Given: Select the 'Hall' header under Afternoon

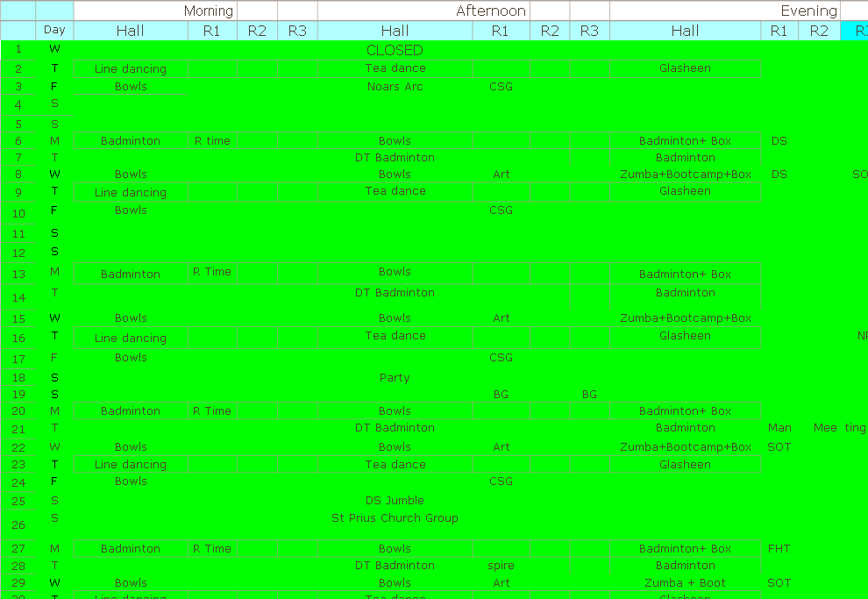Looking at the screenshot, I should pyautogui.click(x=395, y=31).
